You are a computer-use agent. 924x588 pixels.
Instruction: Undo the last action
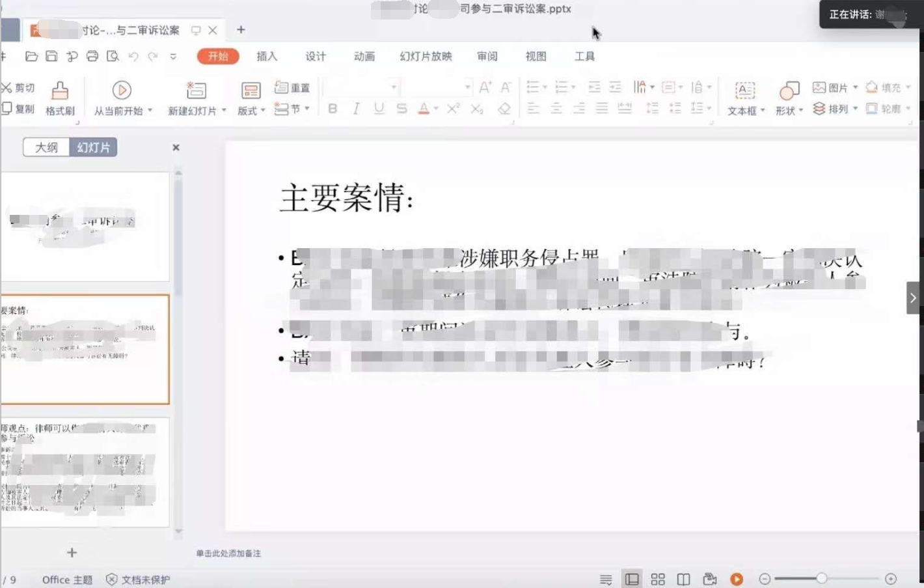coord(133,57)
